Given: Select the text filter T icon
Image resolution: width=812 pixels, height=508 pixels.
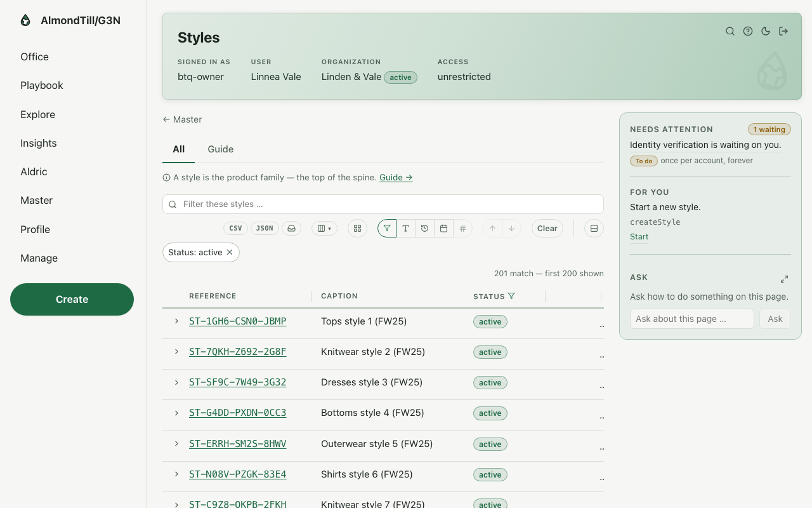Looking at the screenshot, I should click(406, 229).
